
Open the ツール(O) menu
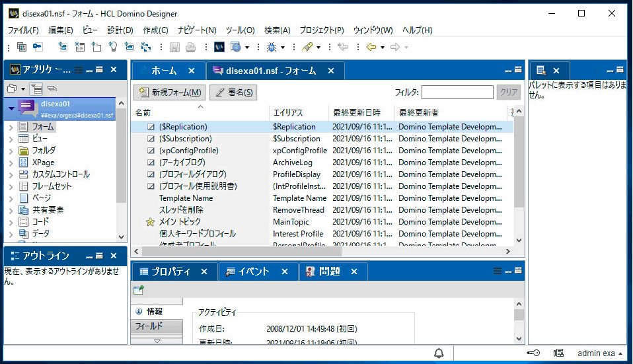coord(241,30)
